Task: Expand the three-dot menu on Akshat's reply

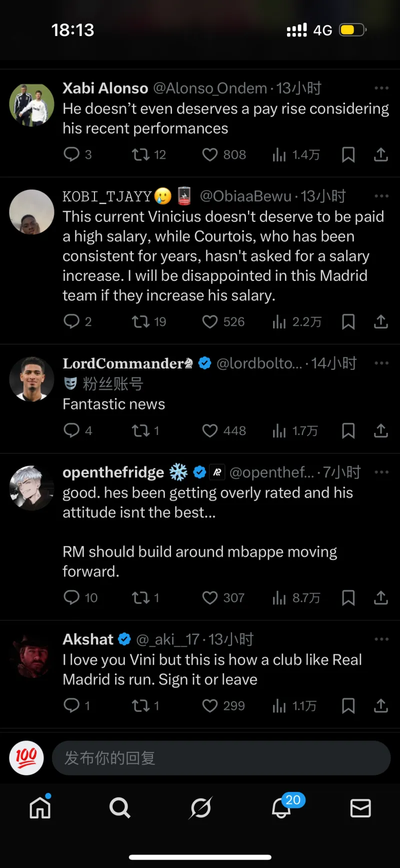Action: coord(381,639)
